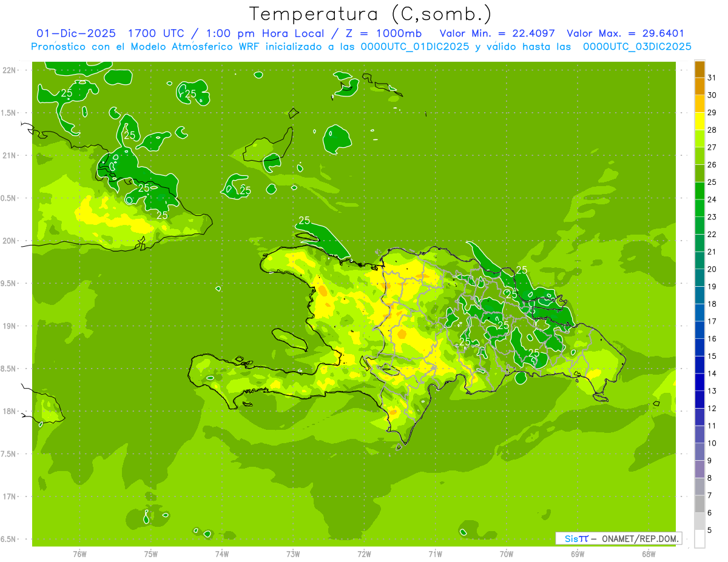The height and width of the screenshot is (562, 728).
Task: Click the "17N" latitude axis label
Action: [x=10, y=497]
